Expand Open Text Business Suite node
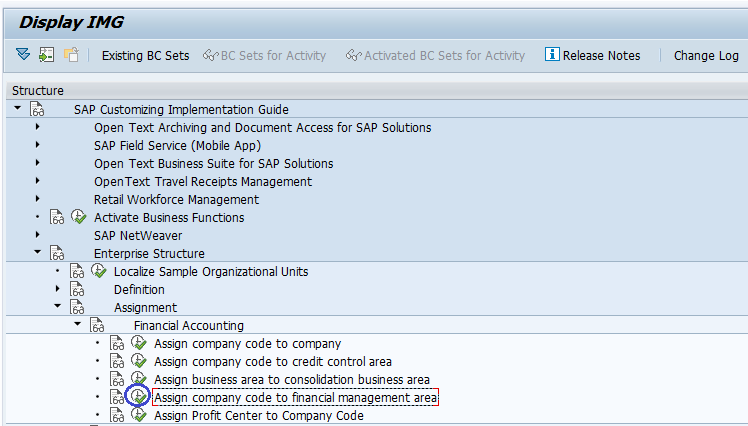Image resolution: width=748 pixels, height=426 pixels. point(38,163)
